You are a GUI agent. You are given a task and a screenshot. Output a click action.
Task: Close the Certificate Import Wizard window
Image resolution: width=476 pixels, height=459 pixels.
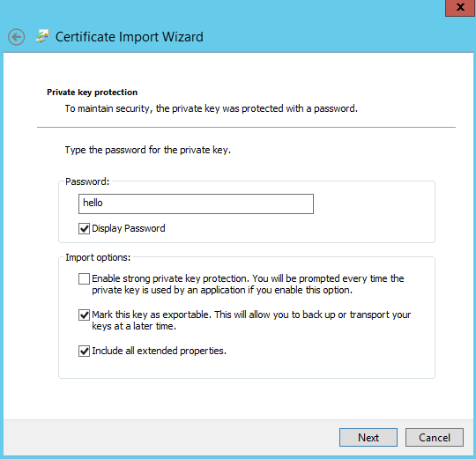pos(460,8)
